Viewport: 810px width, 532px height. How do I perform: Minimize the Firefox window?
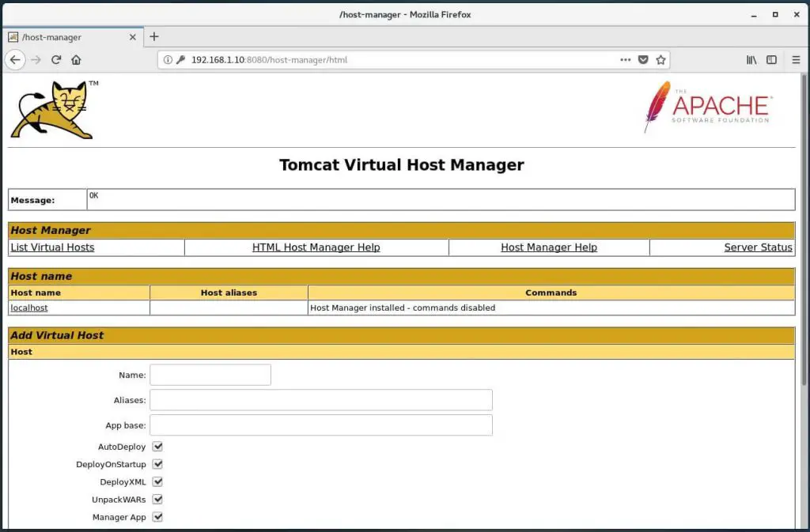754,15
